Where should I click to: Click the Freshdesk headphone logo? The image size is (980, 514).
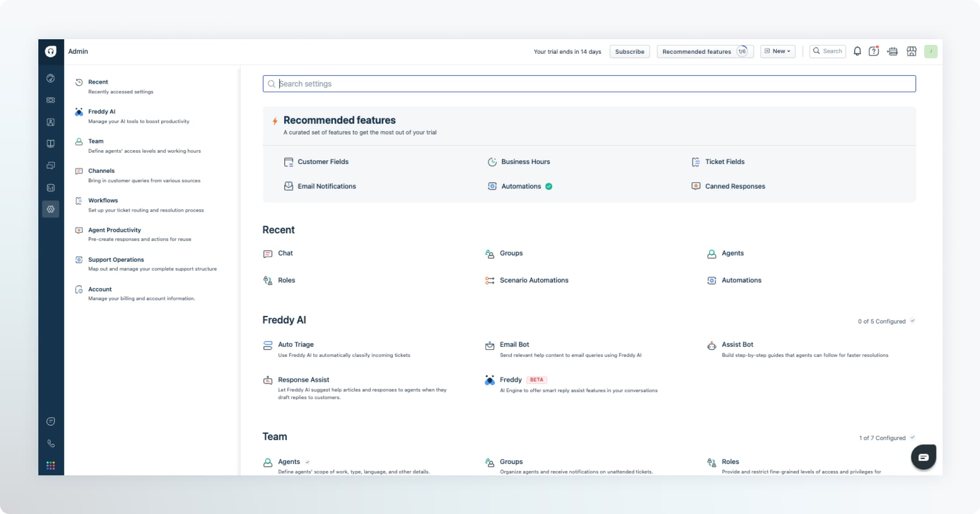[51, 51]
